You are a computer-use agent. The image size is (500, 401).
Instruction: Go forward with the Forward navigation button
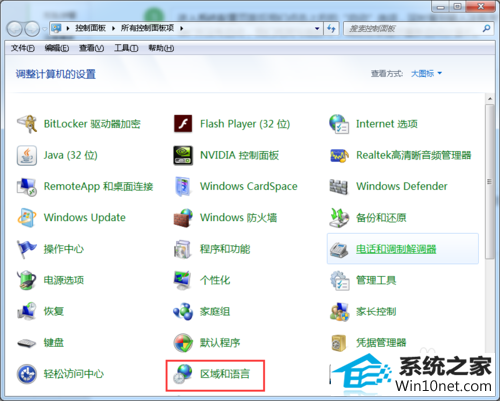pyautogui.click(x=32, y=29)
